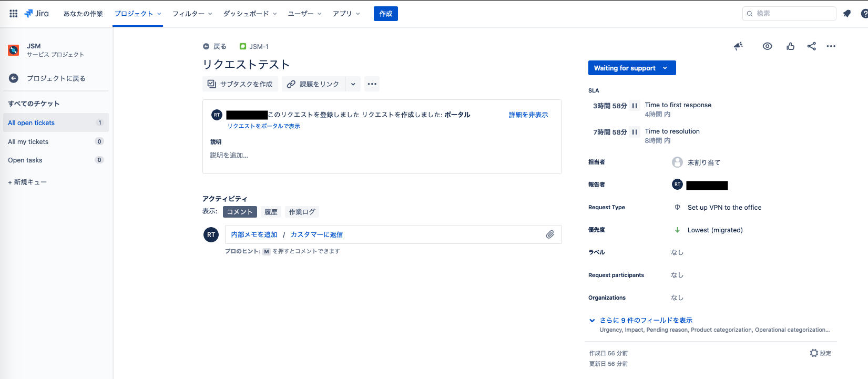Image resolution: width=868 pixels, height=379 pixels.
Task: Toggle the watch eye icon
Action: pos(768,46)
